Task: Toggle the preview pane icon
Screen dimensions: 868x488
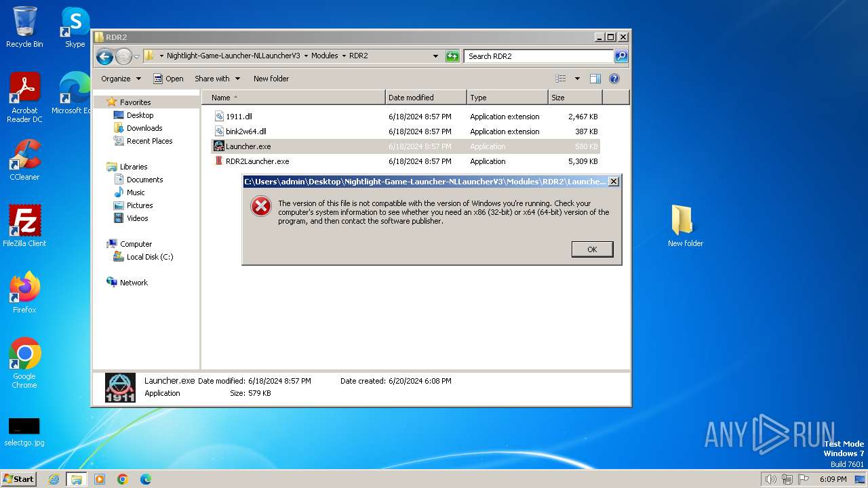Action: pos(595,79)
